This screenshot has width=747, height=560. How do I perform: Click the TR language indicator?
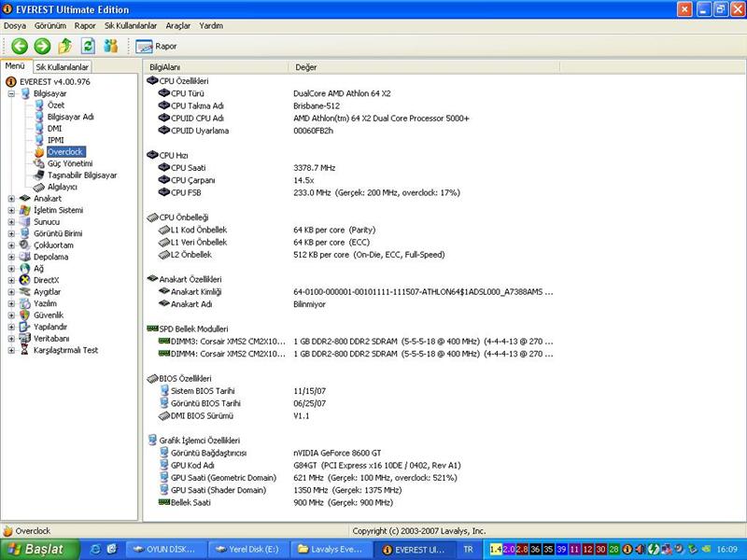click(x=469, y=549)
